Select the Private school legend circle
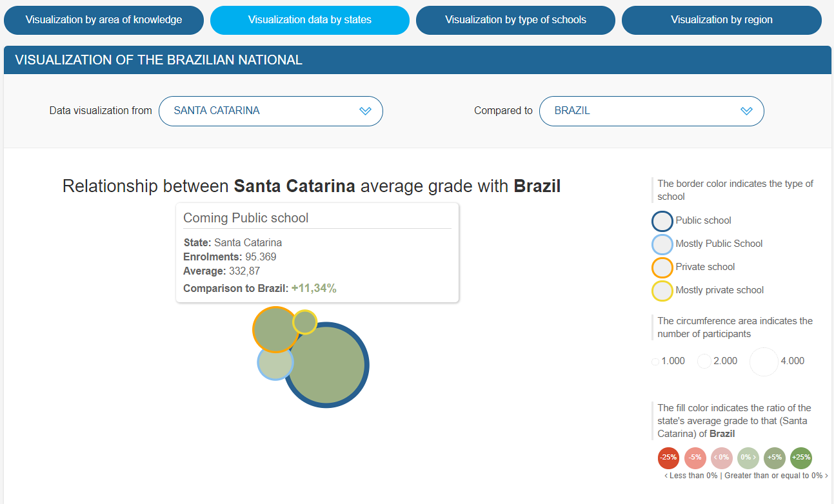This screenshot has height=504, width=834. (662, 267)
